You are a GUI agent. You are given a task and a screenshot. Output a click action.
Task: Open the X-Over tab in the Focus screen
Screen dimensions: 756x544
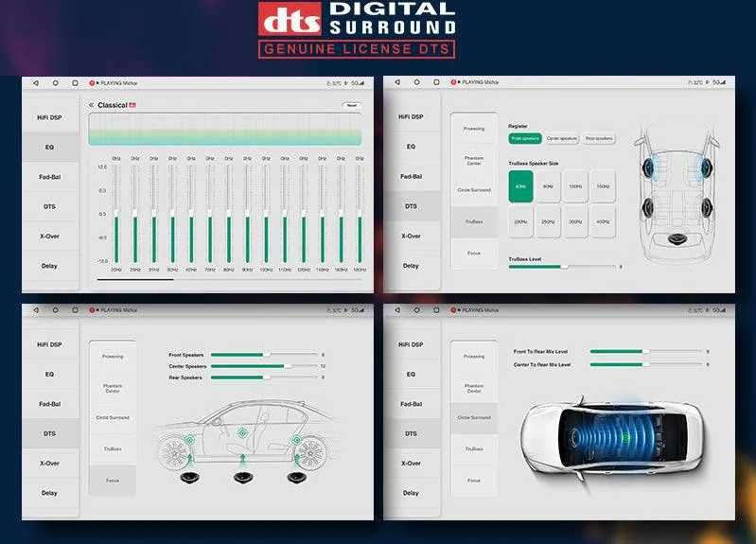[x=49, y=464]
